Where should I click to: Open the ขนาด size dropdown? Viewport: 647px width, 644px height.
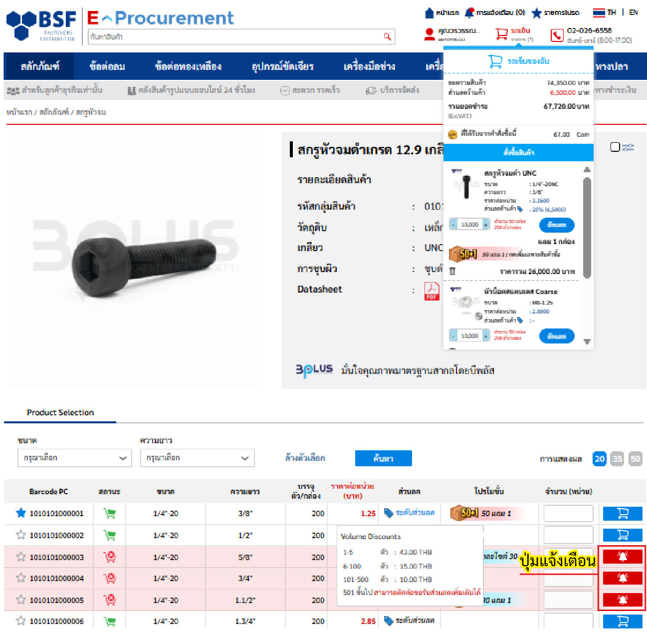coord(75,458)
